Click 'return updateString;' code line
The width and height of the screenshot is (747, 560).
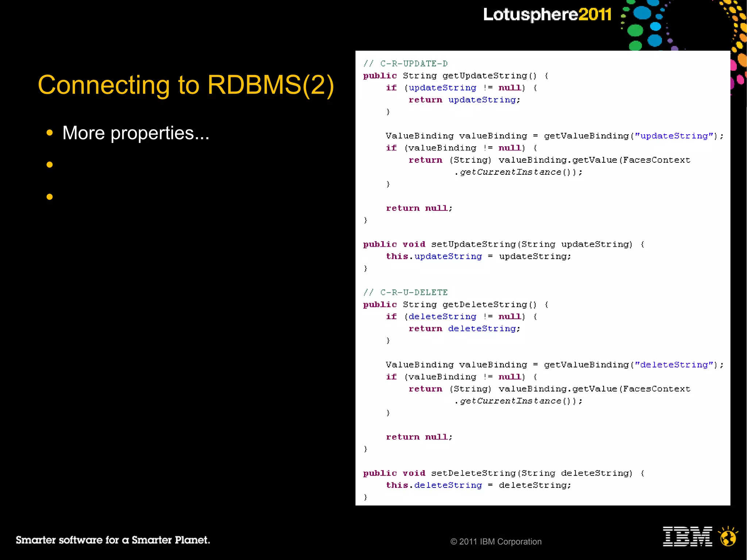464,100
